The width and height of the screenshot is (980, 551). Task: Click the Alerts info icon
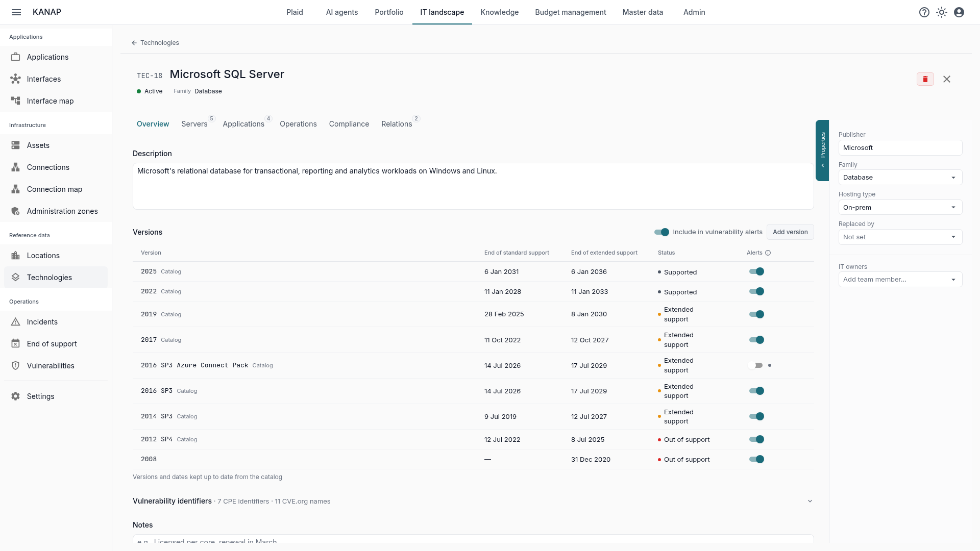(768, 253)
